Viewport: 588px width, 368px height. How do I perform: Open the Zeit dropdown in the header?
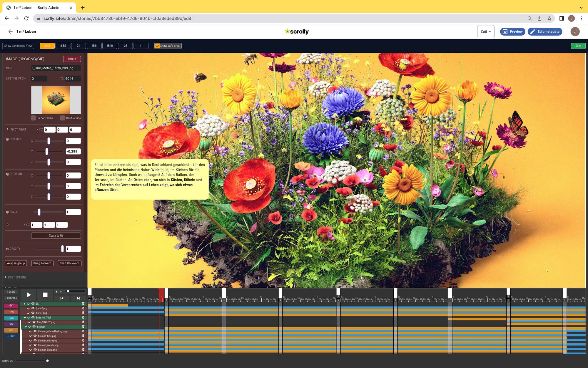[x=486, y=32]
